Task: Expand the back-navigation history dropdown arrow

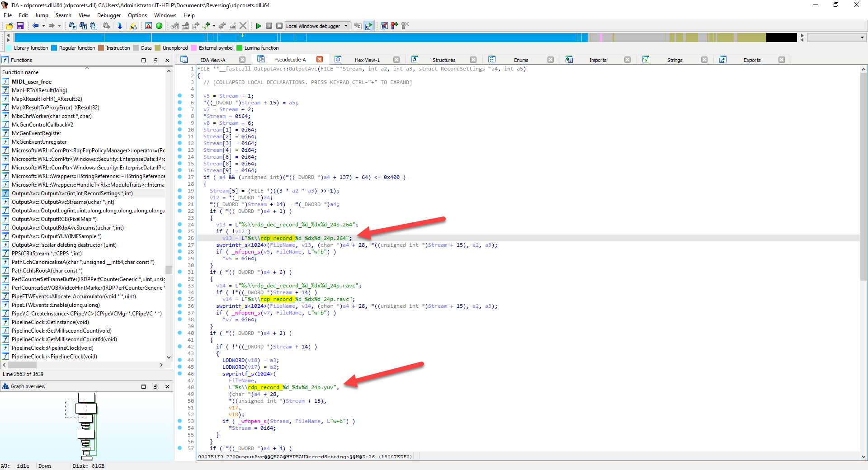Action: click(43, 26)
